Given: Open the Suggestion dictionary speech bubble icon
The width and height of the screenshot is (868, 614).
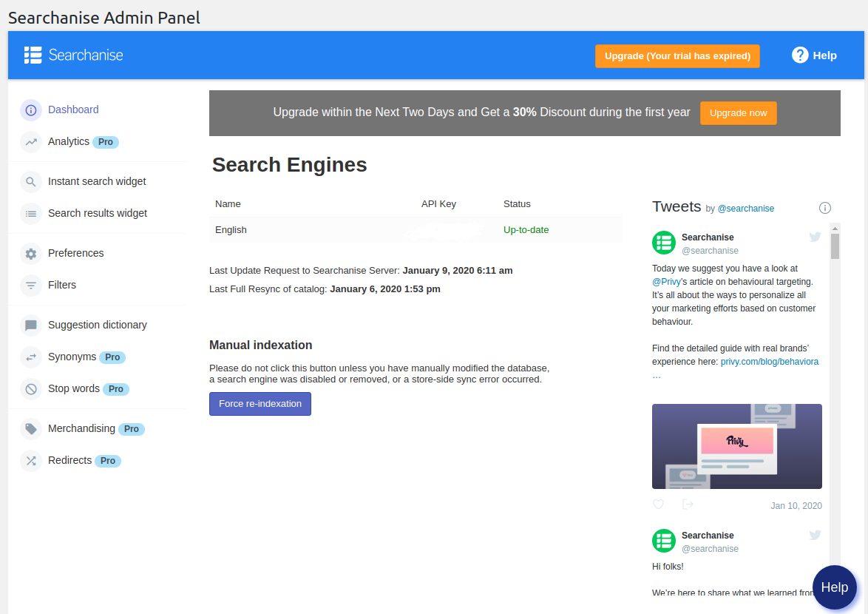Looking at the screenshot, I should point(30,325).
